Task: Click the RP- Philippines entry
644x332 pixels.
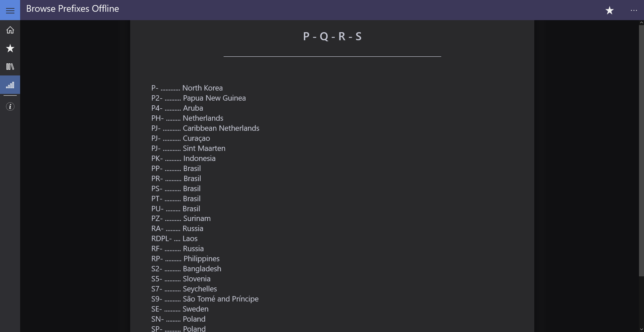Action: tap(185, 259)
